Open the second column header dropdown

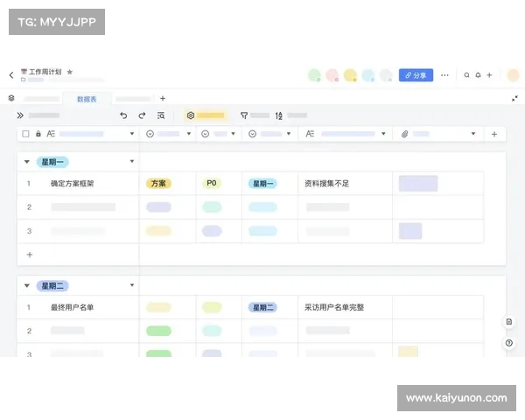(189, 134)
